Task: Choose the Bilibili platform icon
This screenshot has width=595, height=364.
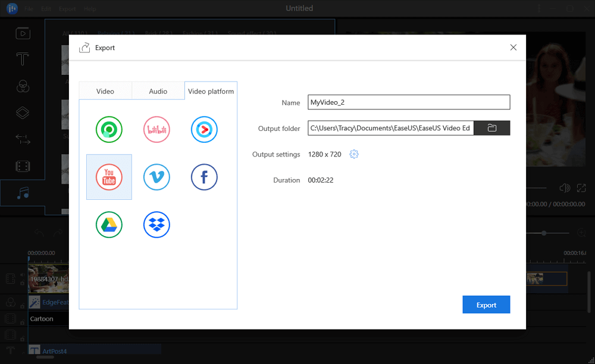Action: pyautogui.click(x=156, y=129)
